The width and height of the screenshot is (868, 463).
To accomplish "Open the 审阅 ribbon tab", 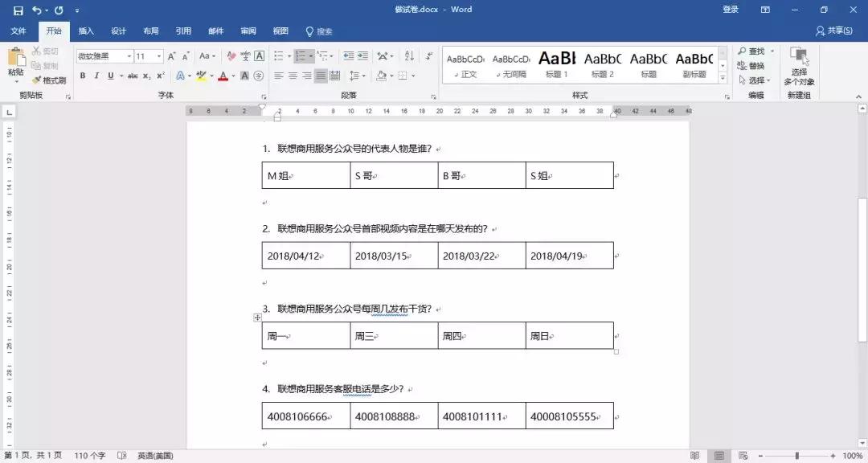I will (248, 31).
